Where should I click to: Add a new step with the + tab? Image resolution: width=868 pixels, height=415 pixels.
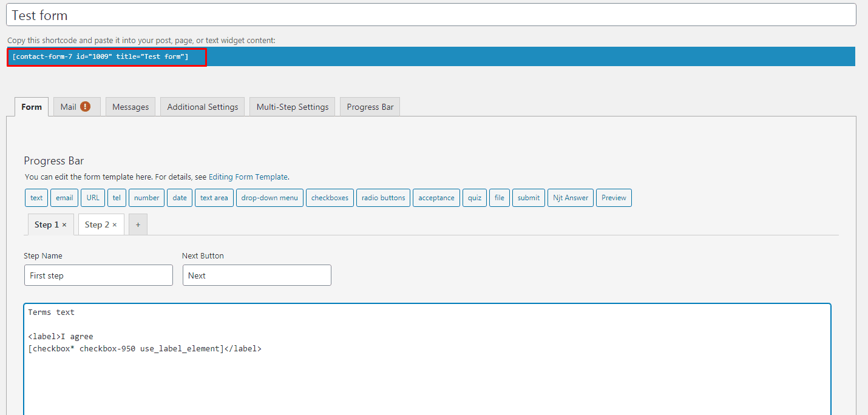pyautogui.click(x=138, y=224)
